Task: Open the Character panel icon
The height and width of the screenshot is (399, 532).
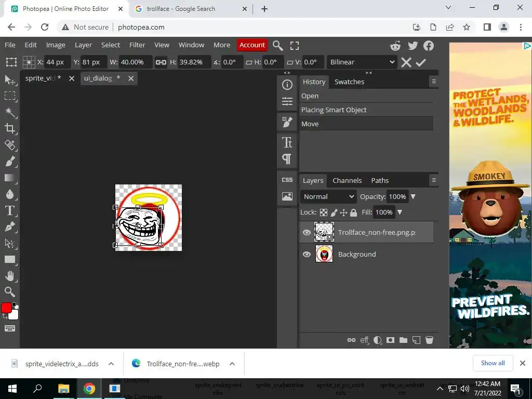Action: pyautogui.click(x=287, y=142)
